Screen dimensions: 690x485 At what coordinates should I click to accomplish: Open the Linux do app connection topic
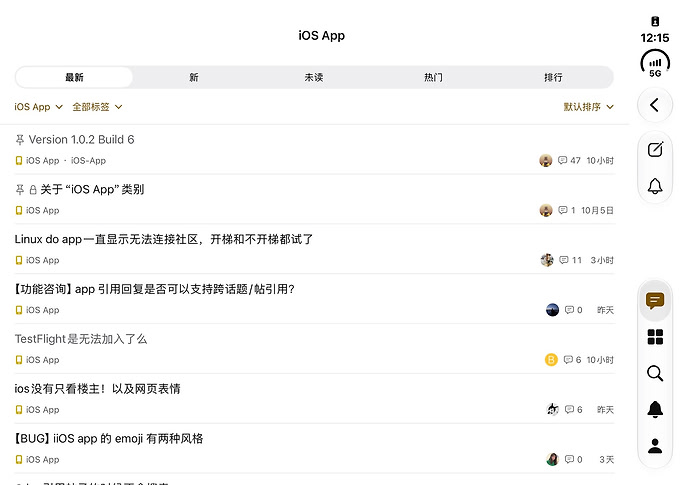[x=164, y=239]
